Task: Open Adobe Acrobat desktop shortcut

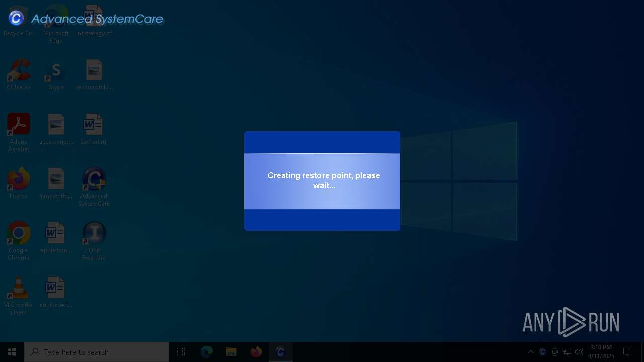Action: click(x=19, y=133)
